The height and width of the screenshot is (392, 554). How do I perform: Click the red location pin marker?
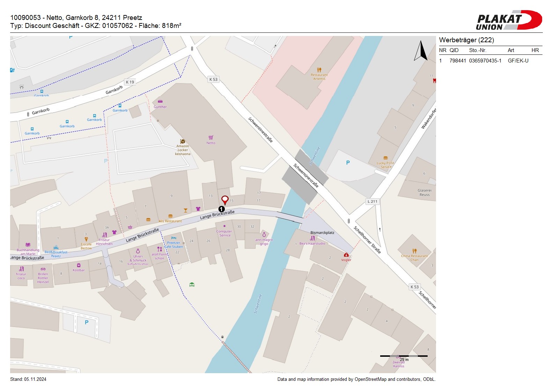(225, 200)
